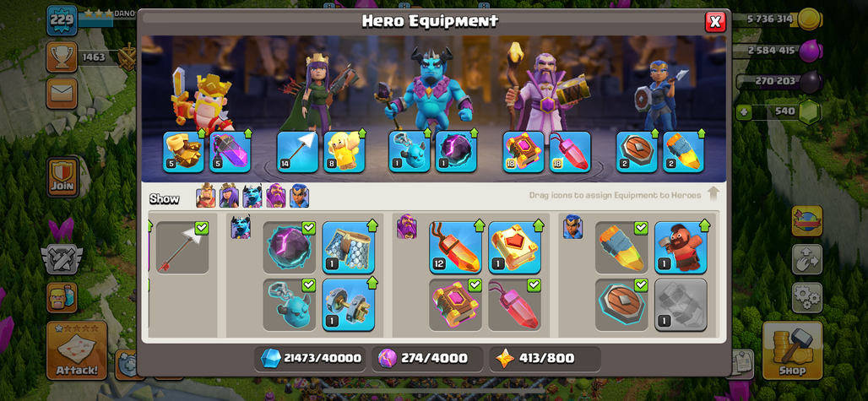Tap the Noble Iron dumbbell equipment
The height and width of the screenshot is (401, 868).
pyautogui.click(x=348, y=305)
